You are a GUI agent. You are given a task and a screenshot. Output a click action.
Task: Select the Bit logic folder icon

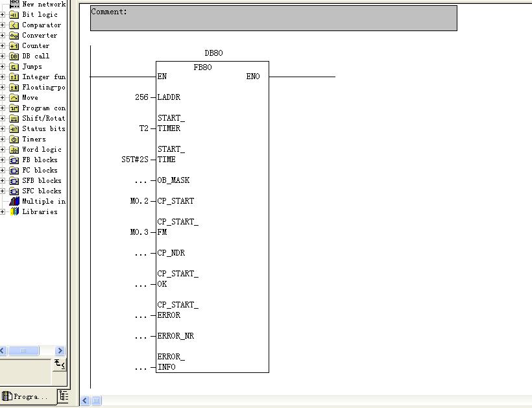(14, 14)
